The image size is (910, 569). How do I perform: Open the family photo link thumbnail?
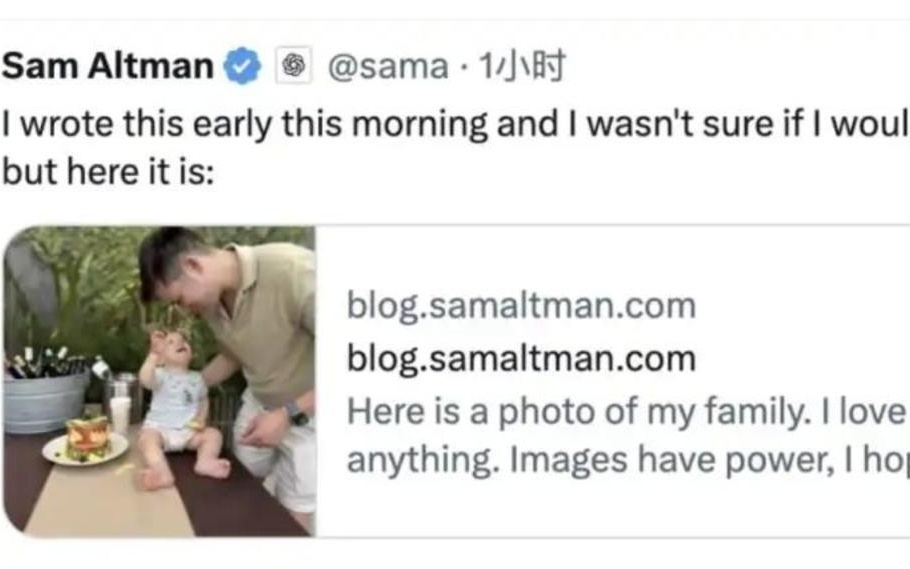[160, 381]
